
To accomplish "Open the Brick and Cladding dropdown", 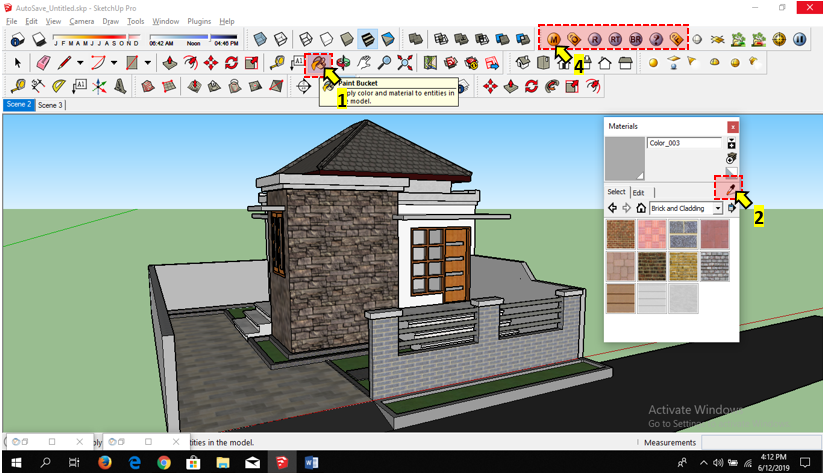I will click(717, 208).
